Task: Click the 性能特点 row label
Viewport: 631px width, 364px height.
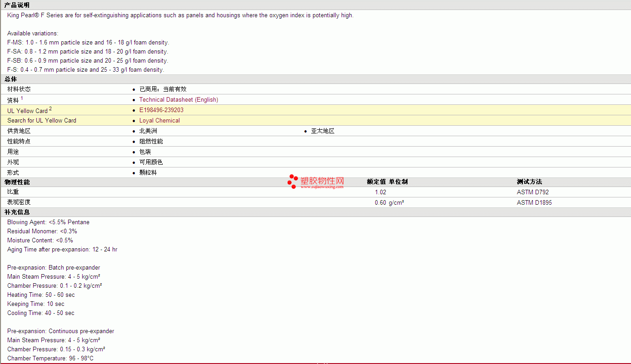Action: (19, 141)
